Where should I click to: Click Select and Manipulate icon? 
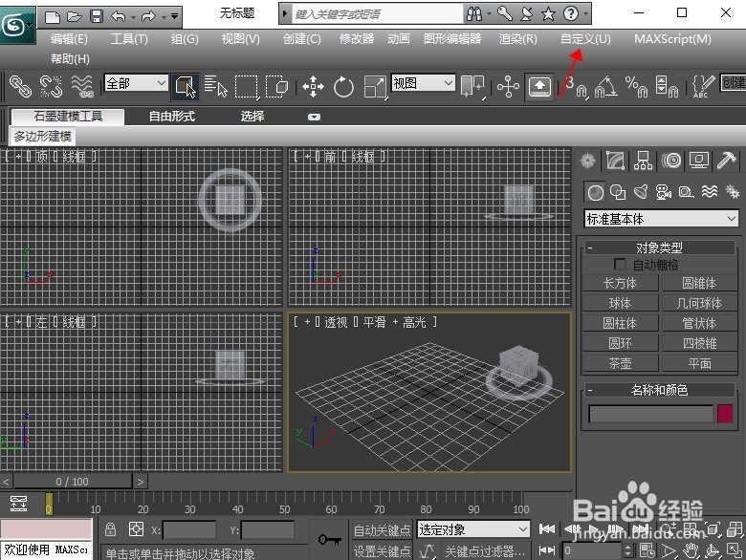(508, 87)
